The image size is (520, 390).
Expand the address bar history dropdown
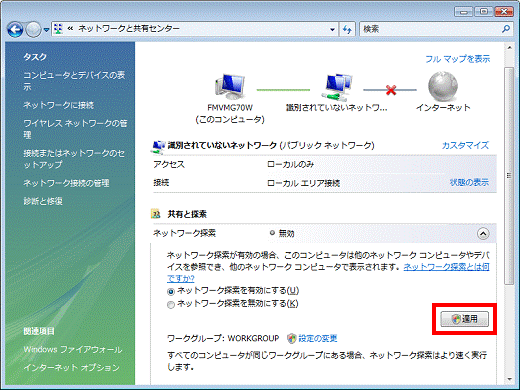[x=332, y=29]
